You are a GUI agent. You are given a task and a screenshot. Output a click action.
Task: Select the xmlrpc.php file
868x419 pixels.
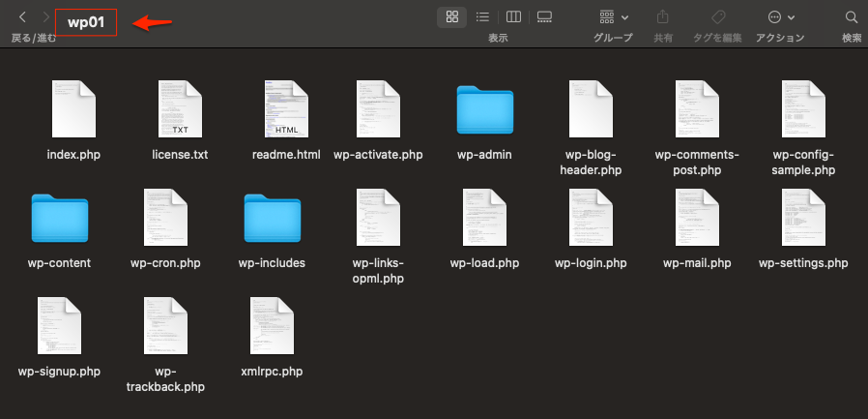point(272,325)
